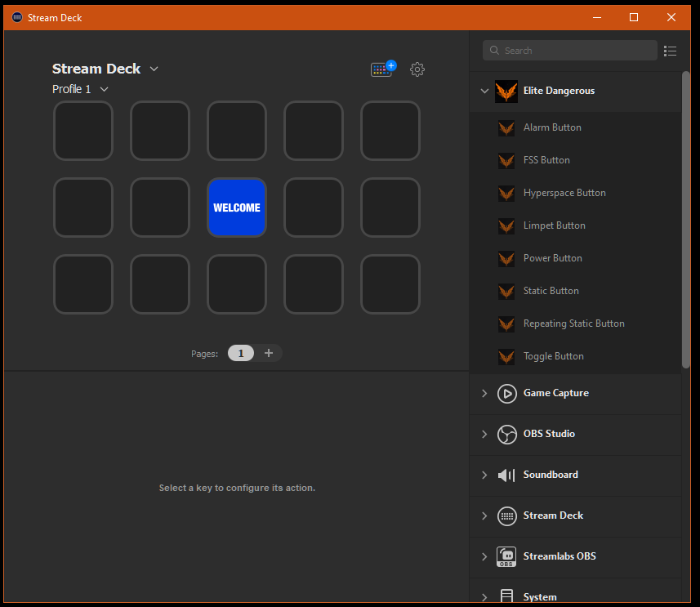
Task: Click the Streamlabs OBS category label
Action: 560,556
